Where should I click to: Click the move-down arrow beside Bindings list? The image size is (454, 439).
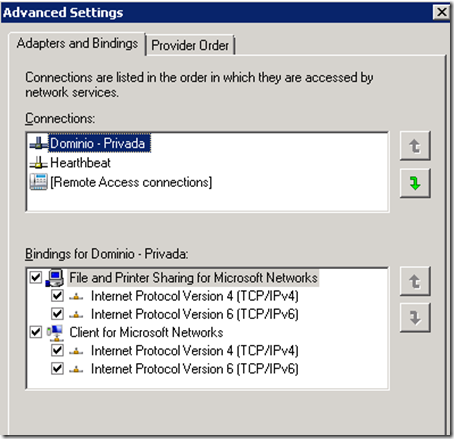(x=415, y=318)
